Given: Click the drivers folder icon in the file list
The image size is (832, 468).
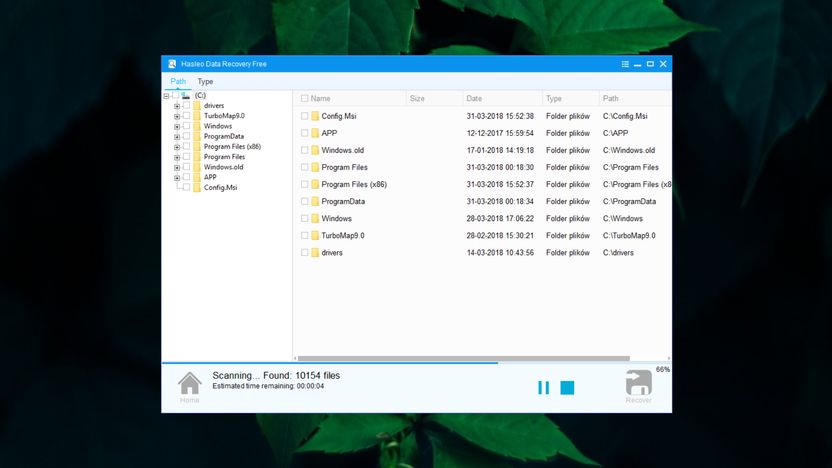Looking at the screenshot, I should [x=315, y=253].
